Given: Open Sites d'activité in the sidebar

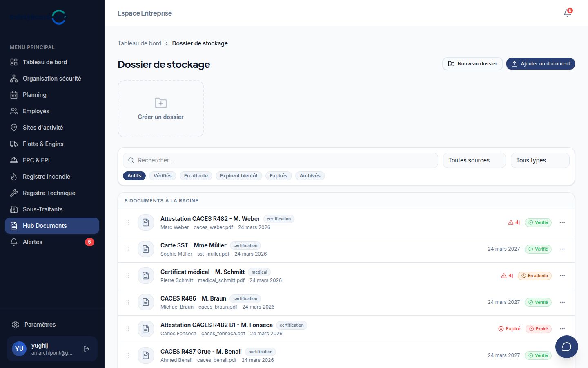Looking at the screenshot, I should coord(52,128).
